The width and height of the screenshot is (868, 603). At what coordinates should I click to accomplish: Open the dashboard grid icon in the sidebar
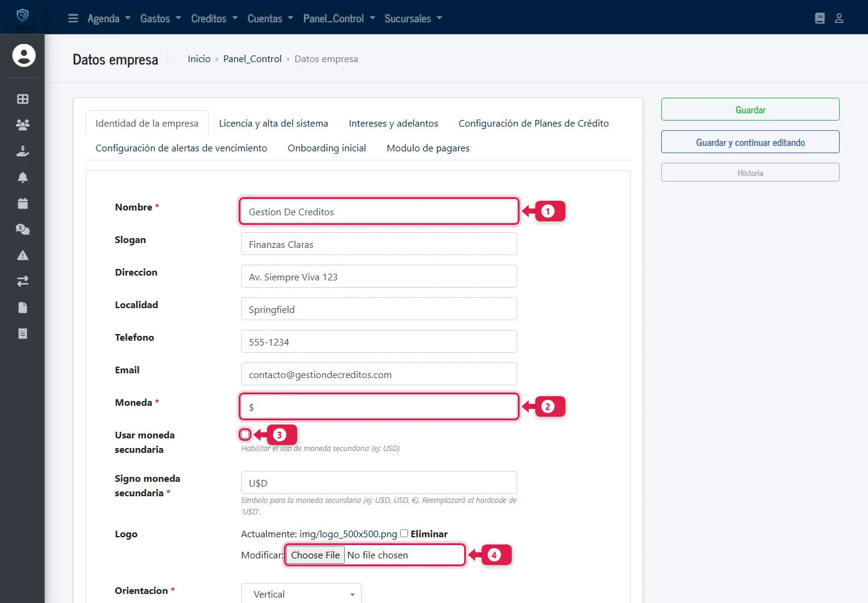click(23, 99)
